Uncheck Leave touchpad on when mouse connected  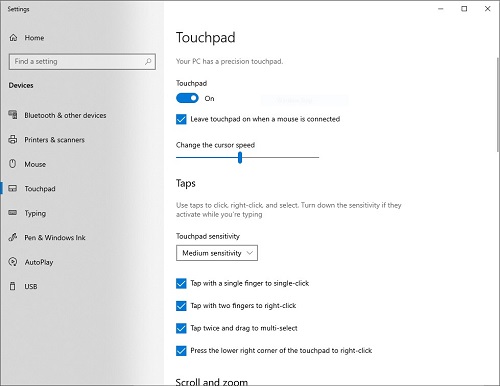(x=181, y=119)
